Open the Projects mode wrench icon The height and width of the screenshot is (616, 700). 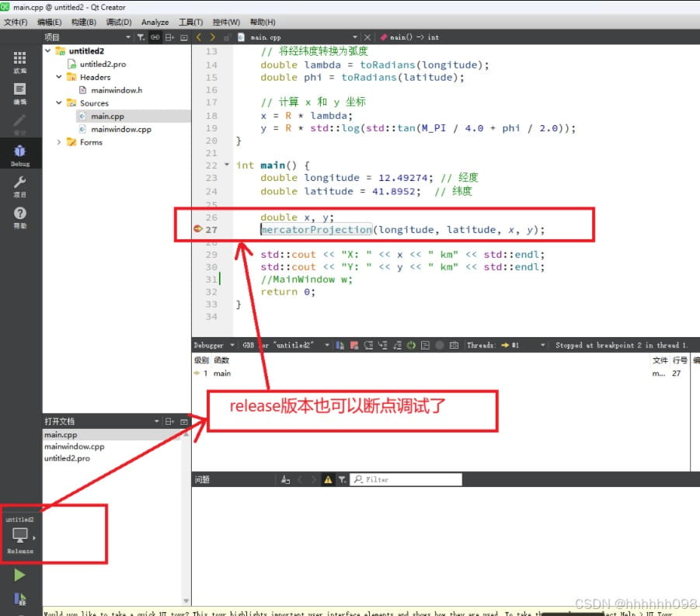pos(20,186)
